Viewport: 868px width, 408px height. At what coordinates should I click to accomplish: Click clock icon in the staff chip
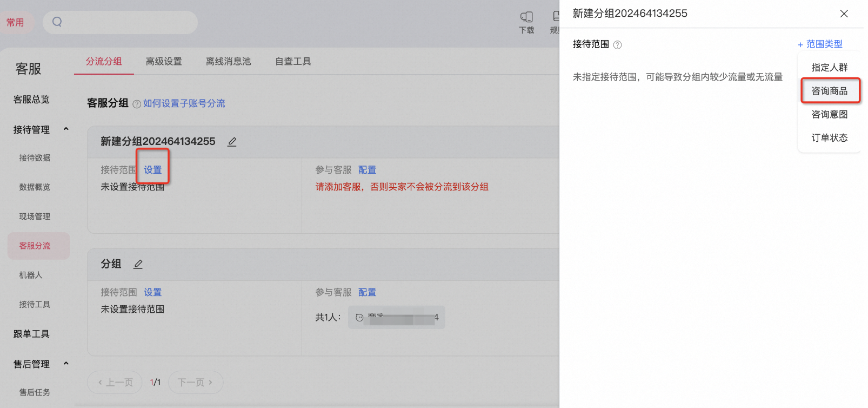coord(359,318)
